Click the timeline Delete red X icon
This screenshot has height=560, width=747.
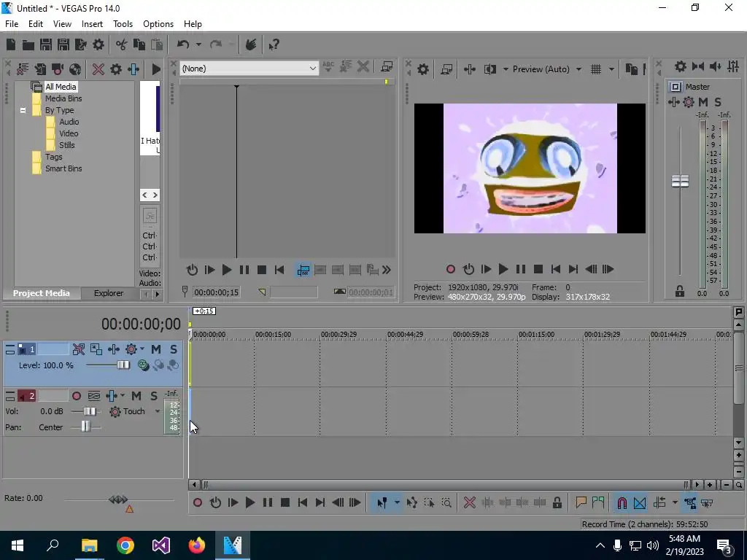[x=469, y=502]
